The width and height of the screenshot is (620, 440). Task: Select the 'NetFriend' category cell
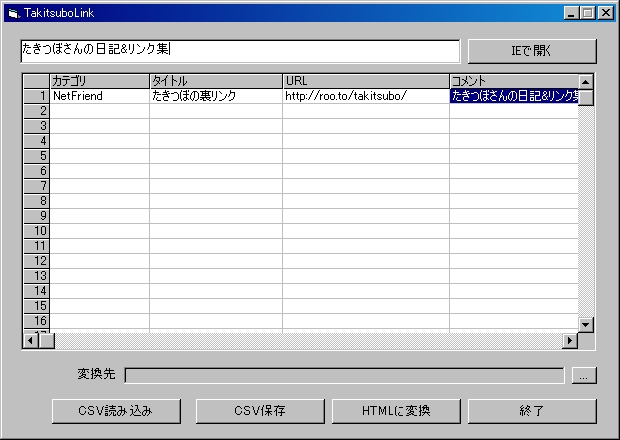pos(99,96)
